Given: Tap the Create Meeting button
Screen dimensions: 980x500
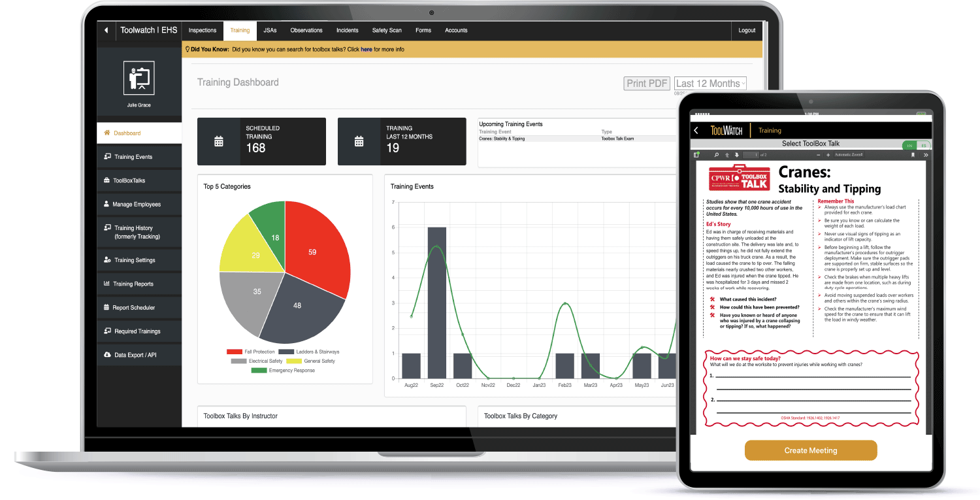Looking at the screenshot, I should pyautogui.click(x=811, y=450).
